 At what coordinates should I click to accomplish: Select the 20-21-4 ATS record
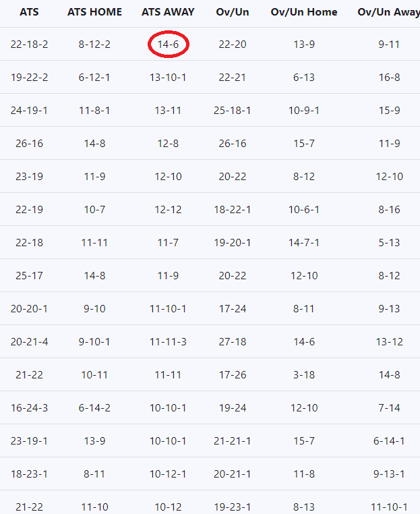(x=29, y=342)
